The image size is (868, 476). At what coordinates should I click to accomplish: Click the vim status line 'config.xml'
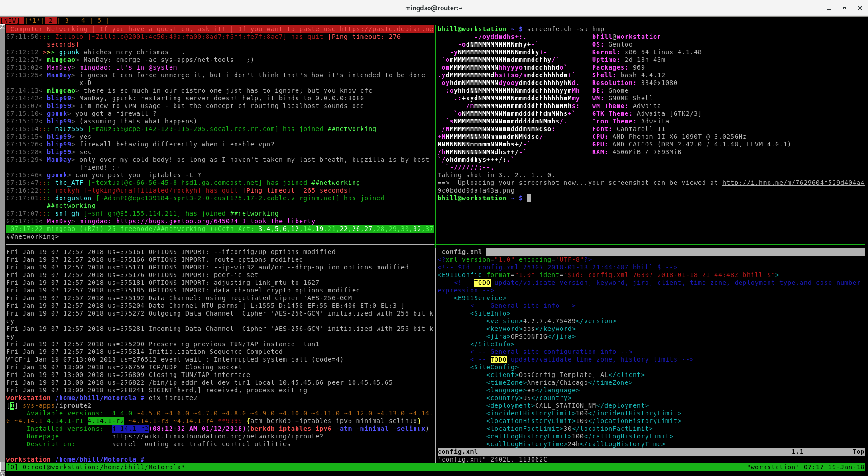(458, 452)
